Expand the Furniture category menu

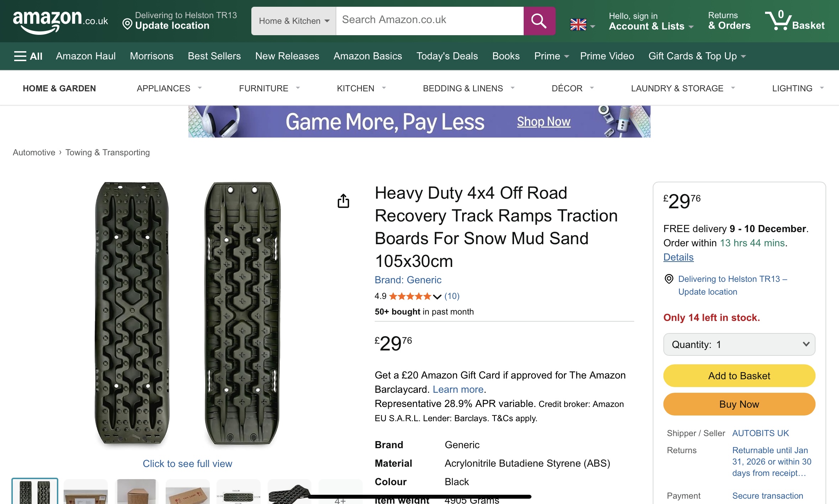(x=269, y=88)
